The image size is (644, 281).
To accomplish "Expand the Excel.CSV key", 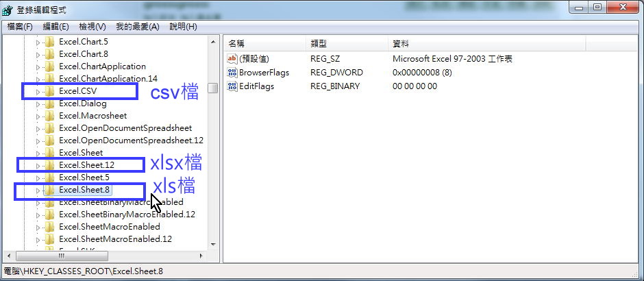I will pos(38,92).
